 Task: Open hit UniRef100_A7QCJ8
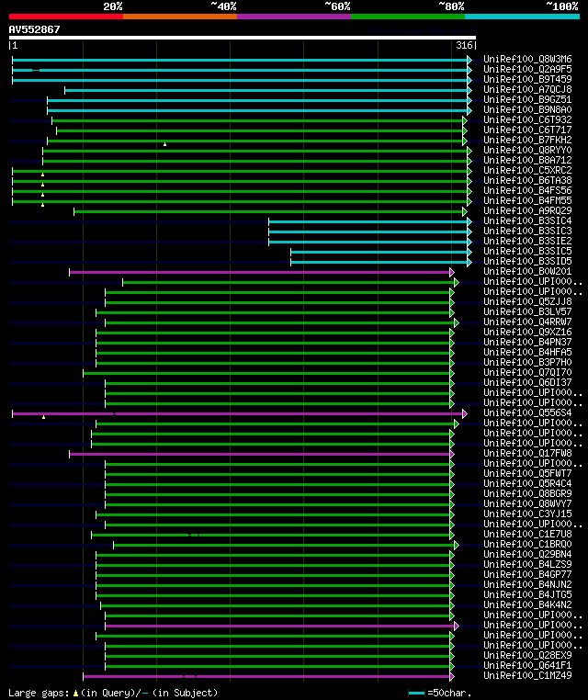(x=527, y=89)
